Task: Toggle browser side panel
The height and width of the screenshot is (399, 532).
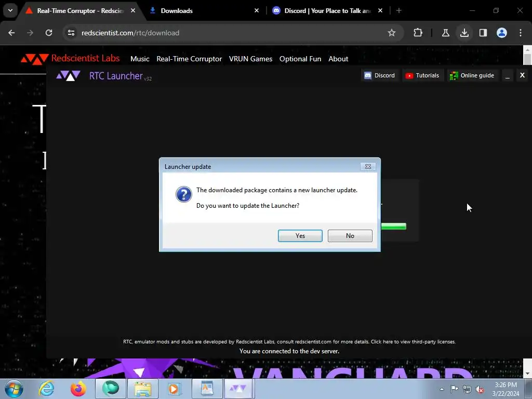Action: point(483,33)
